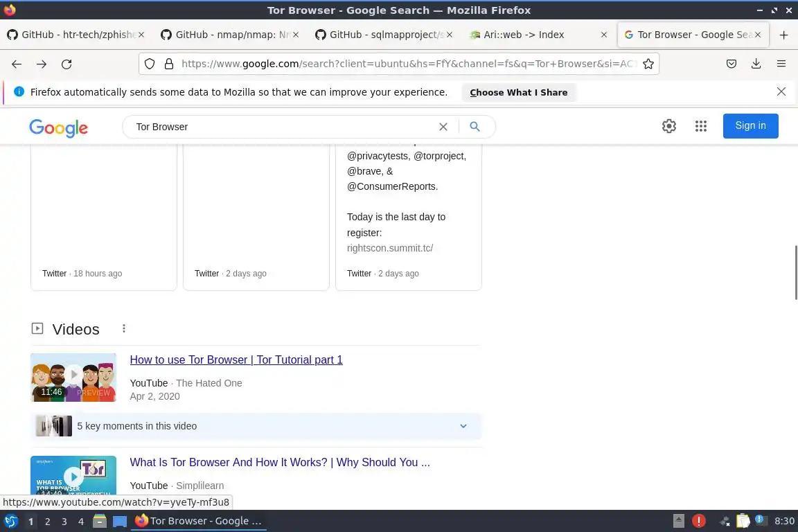Reload the current Google search page
Screen dimensions: 798x532
66,64
